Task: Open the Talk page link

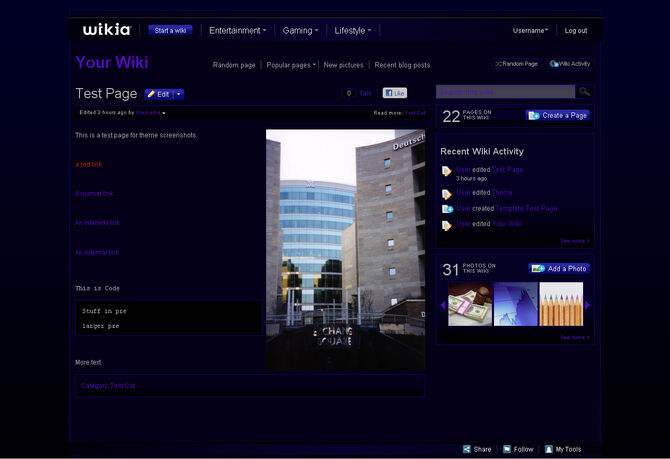Action: click(x=365, y=93)
